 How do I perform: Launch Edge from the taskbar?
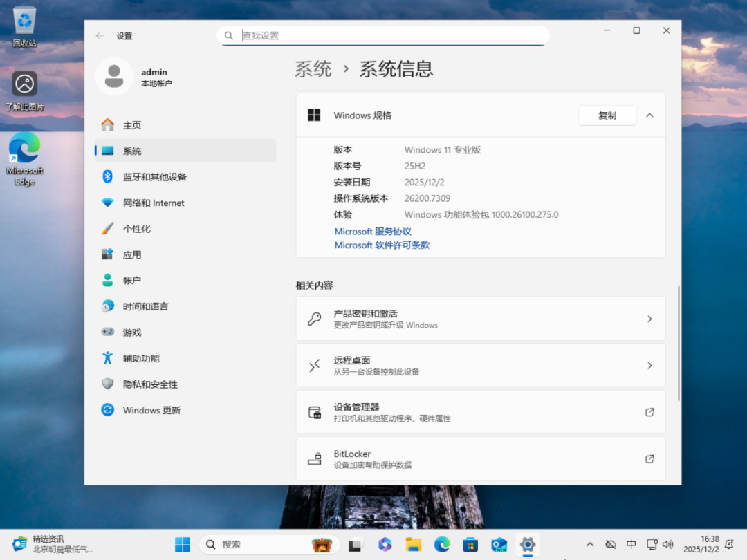point(441,544)
